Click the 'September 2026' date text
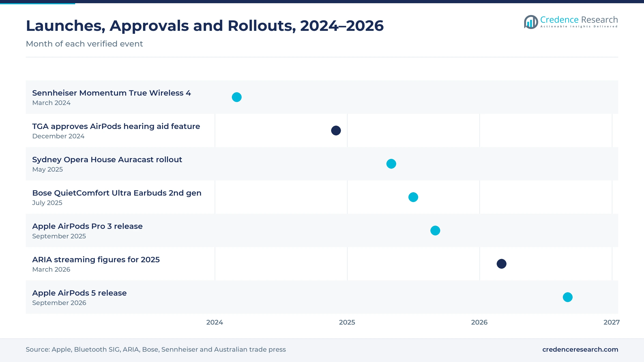Image resolution: width=644 pixels, height=362 pixels. coord(59,303)
